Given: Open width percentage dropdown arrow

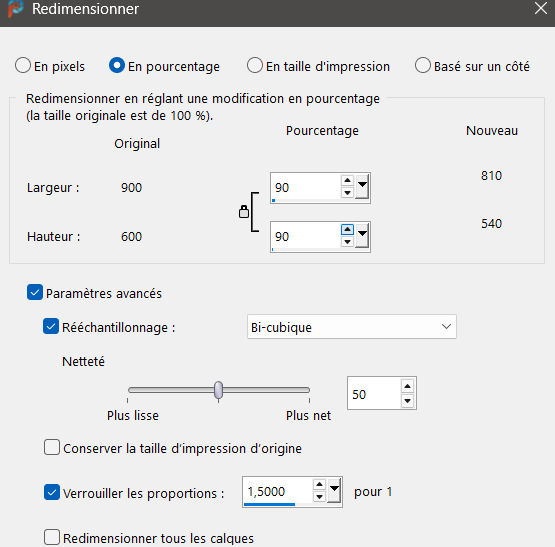Looking at the screenshot, I should (362, 187).
